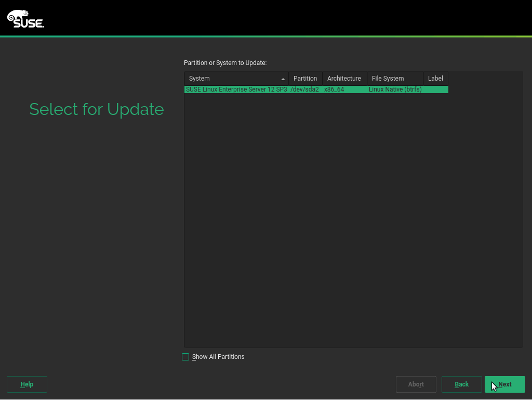Click the Abort button
Image resolution: width=532 pixels, height=400 pixels.
click(x=416, y=384)
